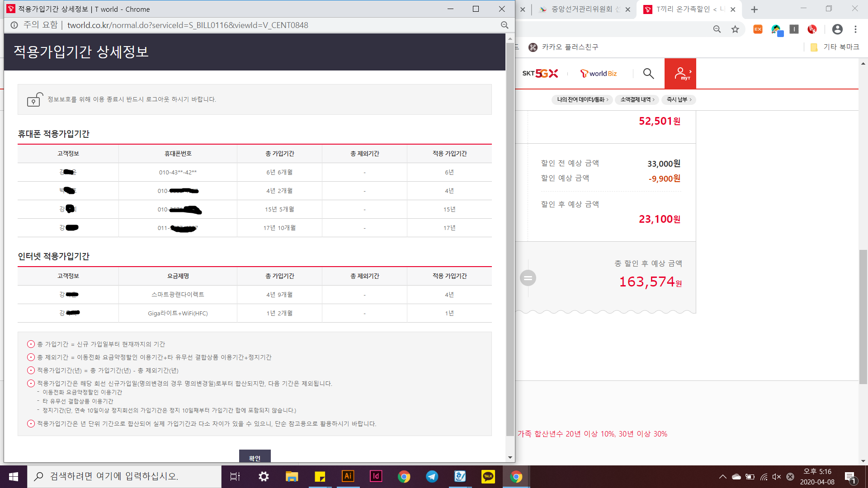The width and height of the screenshot is (868, 488).
Task: Launch KakaoTalk from the taskbar
Action: (488, 476)
